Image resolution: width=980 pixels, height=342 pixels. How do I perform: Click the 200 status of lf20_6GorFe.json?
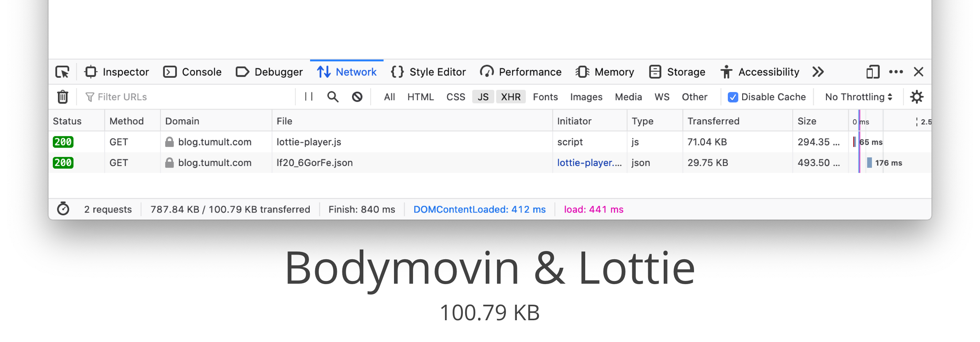[x=63, y=162]
